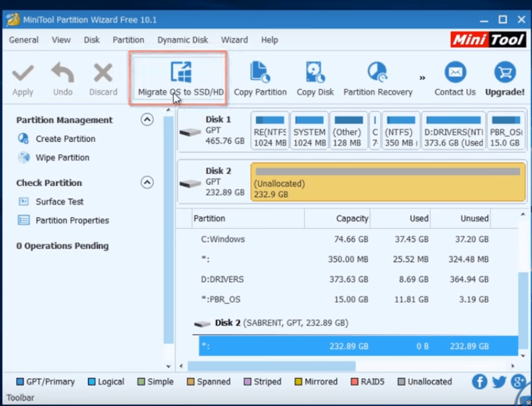This screenshot has width=532, height=406.
Task: Select the highlighted 232.89 GB unallocated row
Action: pos(358,346)
